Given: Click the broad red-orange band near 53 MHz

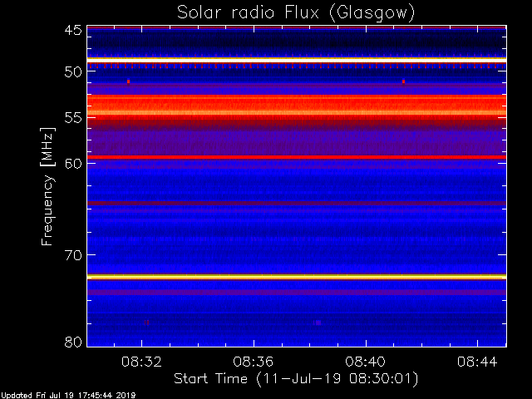Looking at the screenshot, I should 297,105.
